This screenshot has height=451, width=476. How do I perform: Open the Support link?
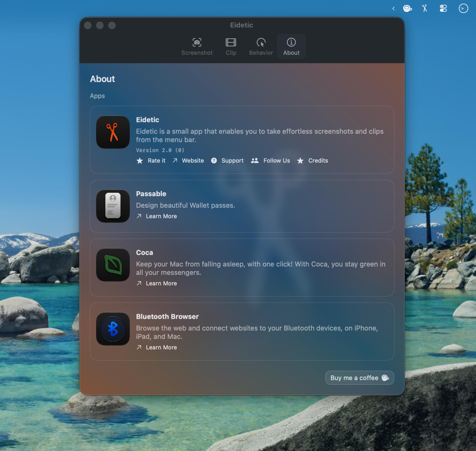point(227,161)
